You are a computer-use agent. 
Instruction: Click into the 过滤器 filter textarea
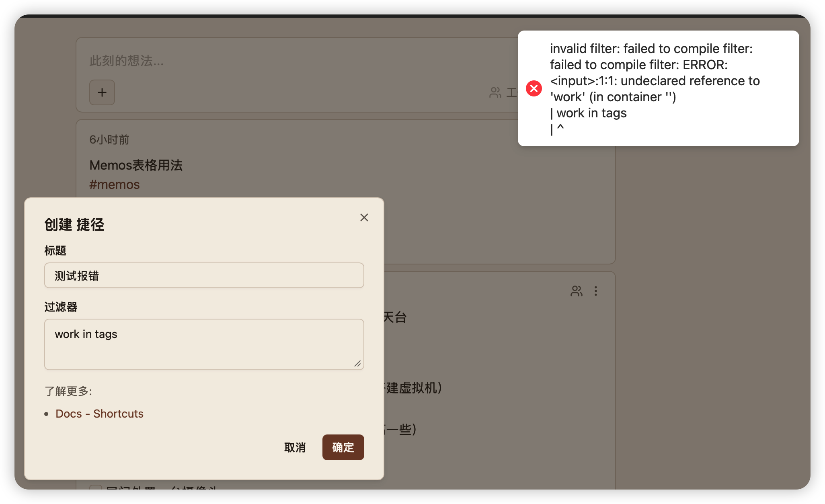coord(204,344)
